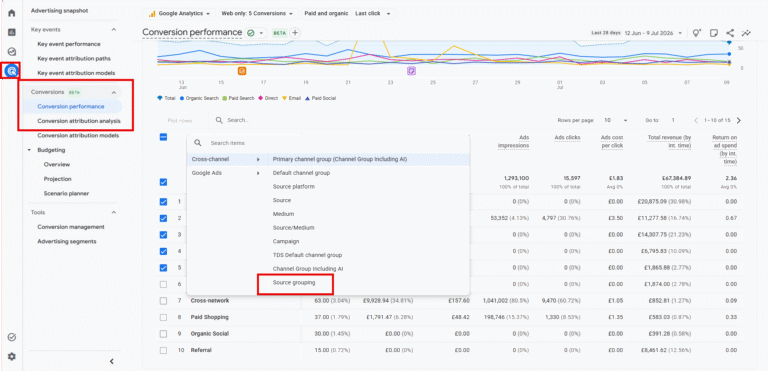Click the orange annotation marker on chart
This screenshot has width=768, height=371.
(242, 71)
